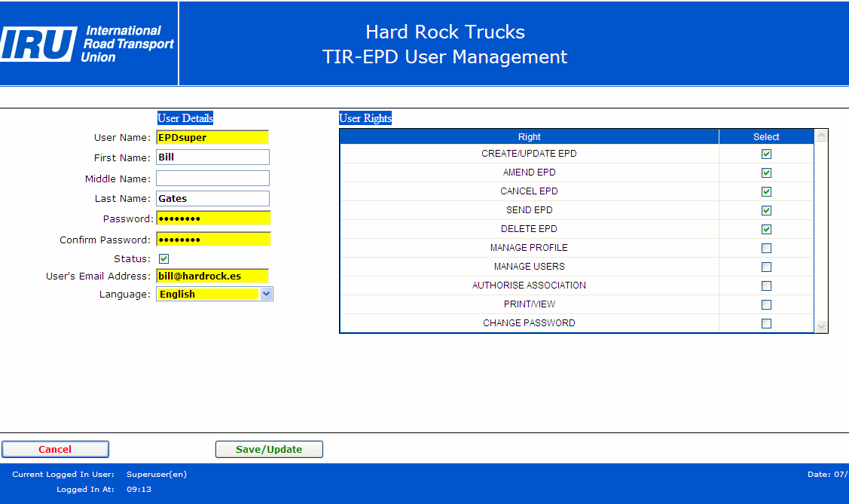Uncheck the DELETE EPD right
Image resolution: width=849 pixels, height=504 pixels.
tap(766, 229)
